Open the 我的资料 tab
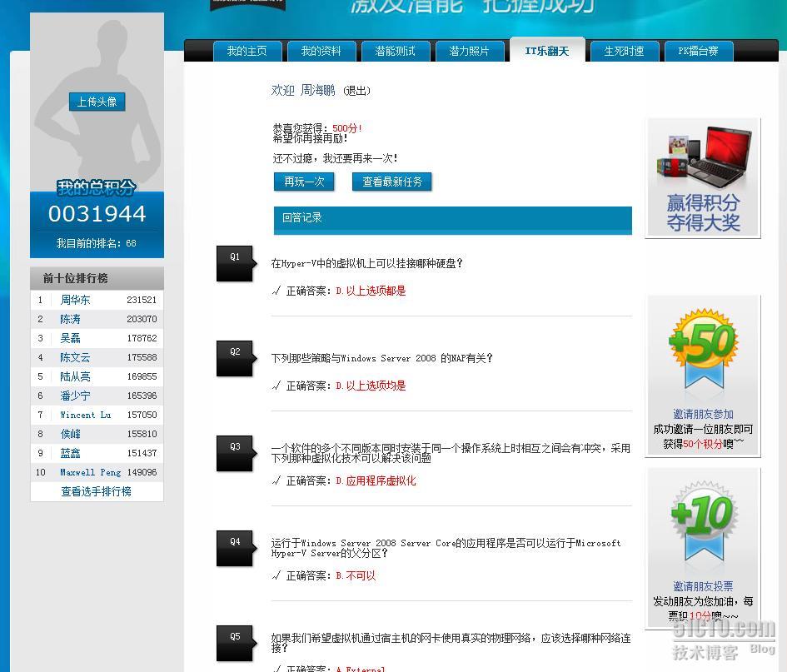Screen dimensions: 787x672 (x=321, y=51)
